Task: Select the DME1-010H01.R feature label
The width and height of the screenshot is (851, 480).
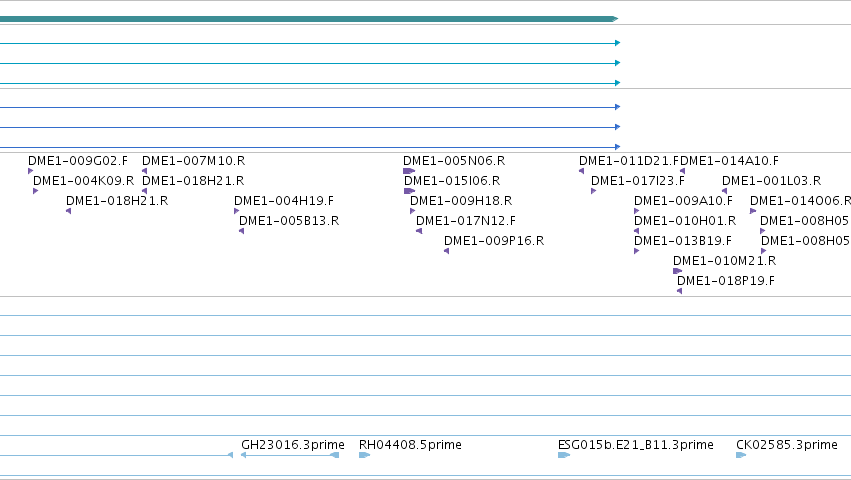Action: point(685,221)
